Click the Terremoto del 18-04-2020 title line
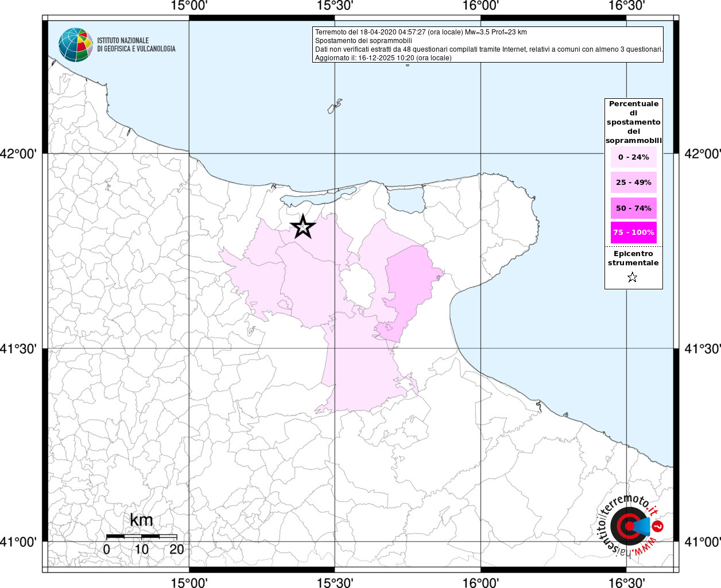Image resolution: width=721 pixels, height=588 pixels. (x=421, y=32)
